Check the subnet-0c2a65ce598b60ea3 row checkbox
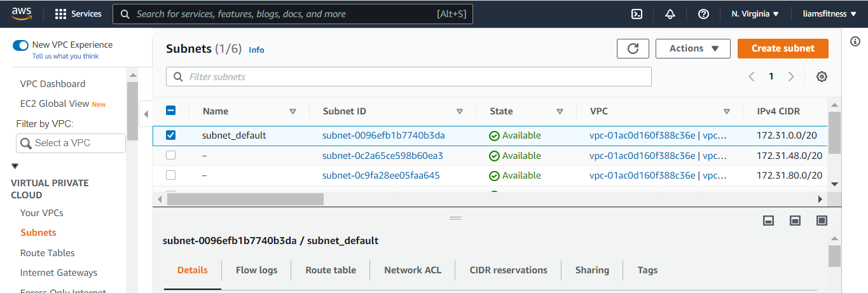Screen dimensions: 868x293 (x=170, y=156)
